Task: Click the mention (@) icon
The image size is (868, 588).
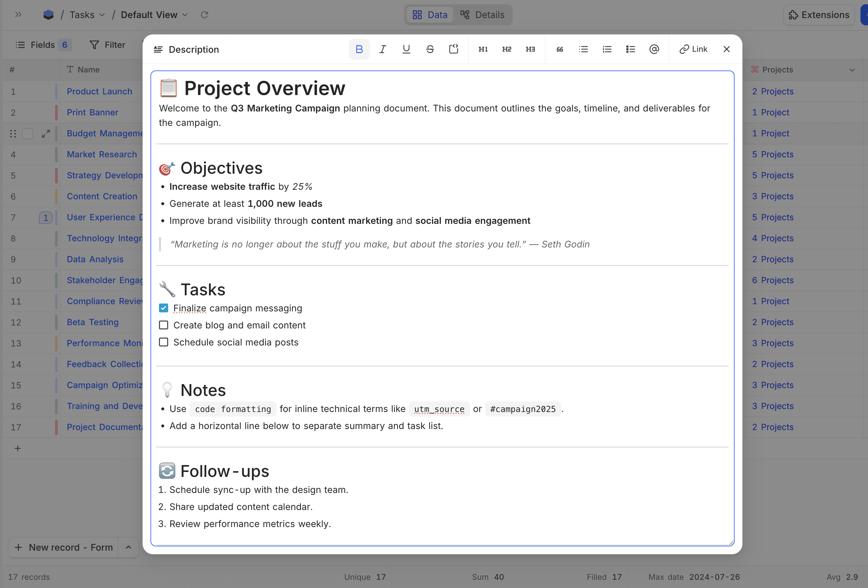Action: pyautogui.click(x=654, y=49)
